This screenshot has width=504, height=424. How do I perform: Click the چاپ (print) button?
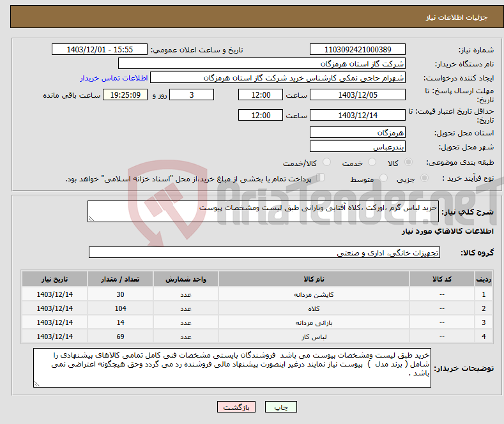tap(280, 407)
